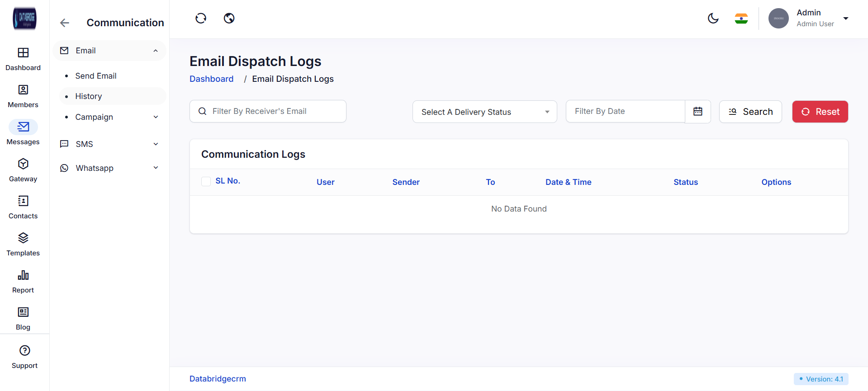Open Contacts from the sidebar
Screen dimensions: 868x391
click(x=23, y=201)
